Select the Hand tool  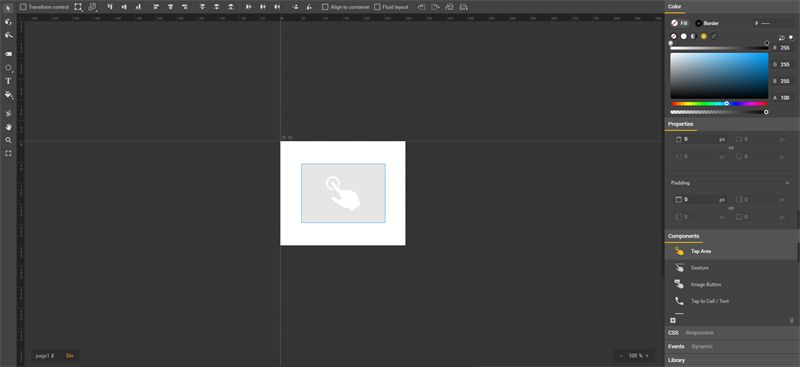8,127
